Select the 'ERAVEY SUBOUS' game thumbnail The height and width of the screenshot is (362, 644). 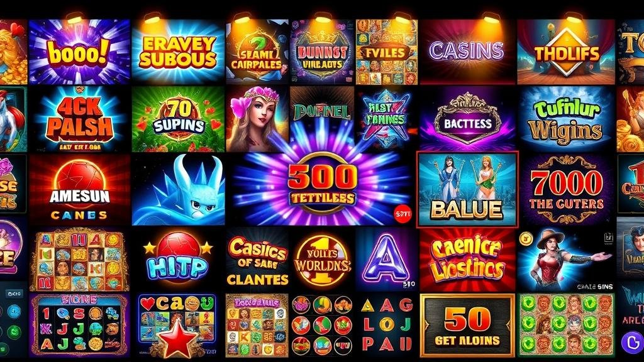pyautogui.click(x=178, y=52)
